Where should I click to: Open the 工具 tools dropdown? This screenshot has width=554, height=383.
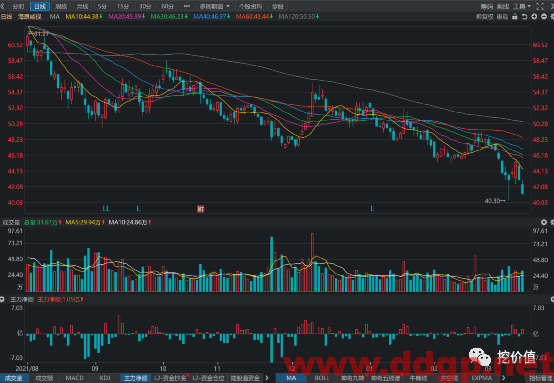click(521, 6)
